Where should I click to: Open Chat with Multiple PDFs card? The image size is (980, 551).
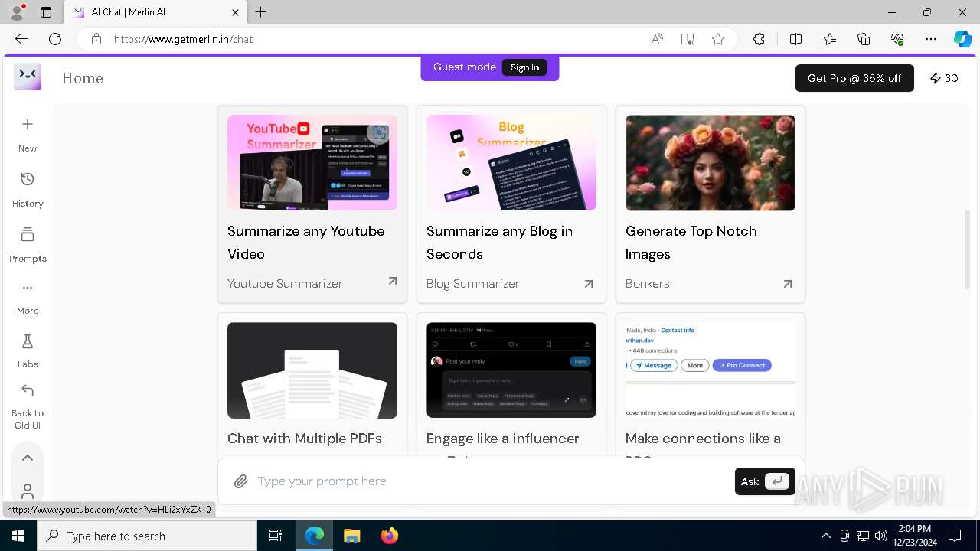[x=312, y=386]
